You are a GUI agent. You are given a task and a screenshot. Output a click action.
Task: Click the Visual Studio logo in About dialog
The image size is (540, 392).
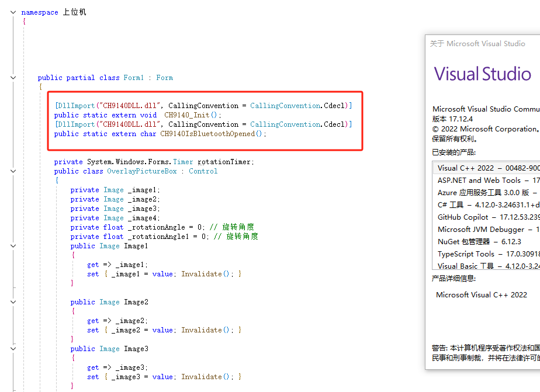coord(482,74)
